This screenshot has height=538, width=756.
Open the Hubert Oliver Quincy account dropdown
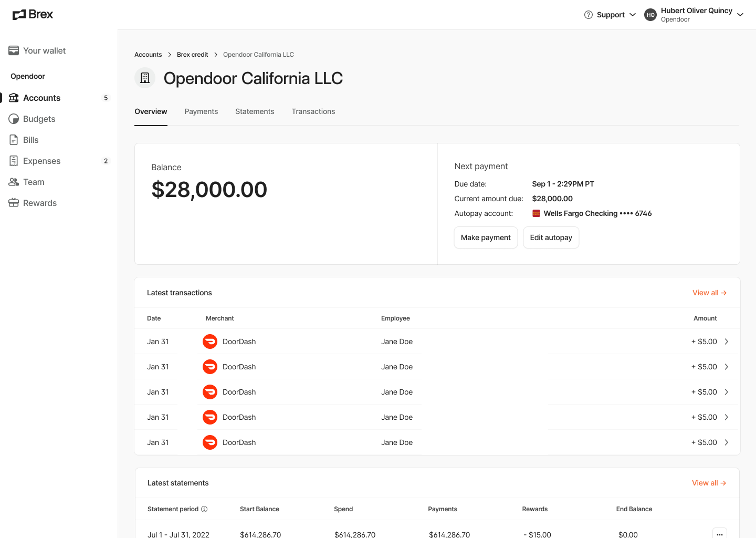tap(740, 15)
